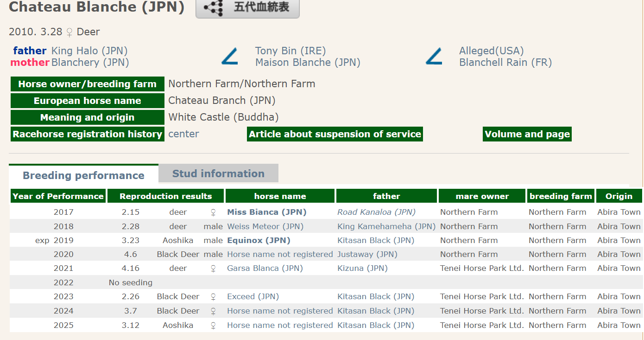Open Tony Bin (IRE) link

tap(290, 51)
